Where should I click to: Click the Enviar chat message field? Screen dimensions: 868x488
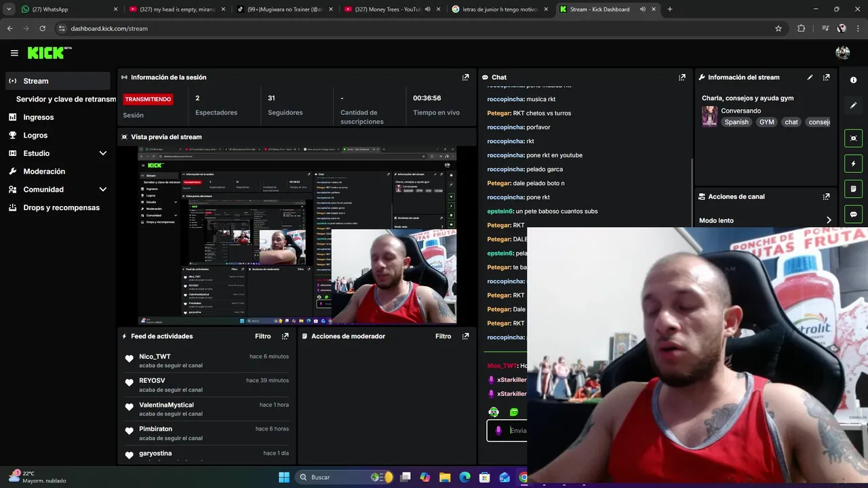pyautogui.click(x=507, y=430)
